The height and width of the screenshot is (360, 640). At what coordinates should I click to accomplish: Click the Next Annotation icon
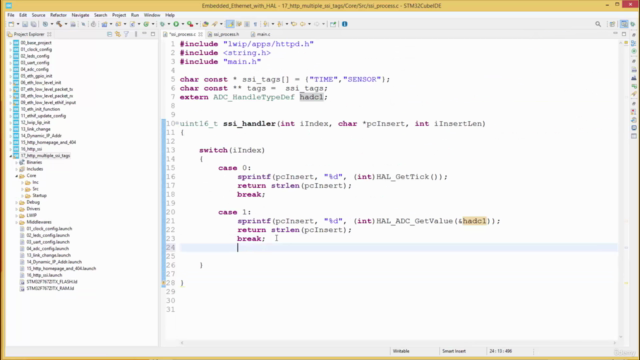coord(266,24)
